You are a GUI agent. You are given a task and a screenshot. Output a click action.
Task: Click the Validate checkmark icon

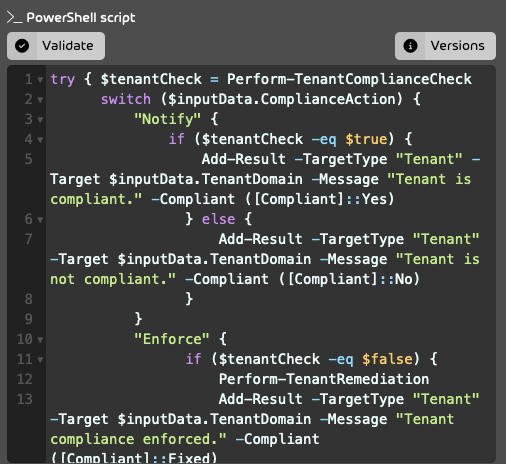(x=22, y=46)
